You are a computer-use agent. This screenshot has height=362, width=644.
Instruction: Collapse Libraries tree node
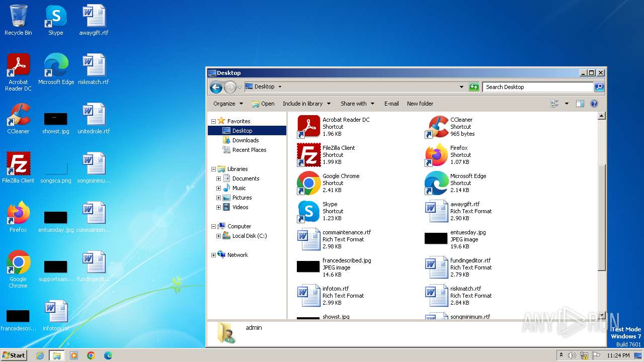213,169
